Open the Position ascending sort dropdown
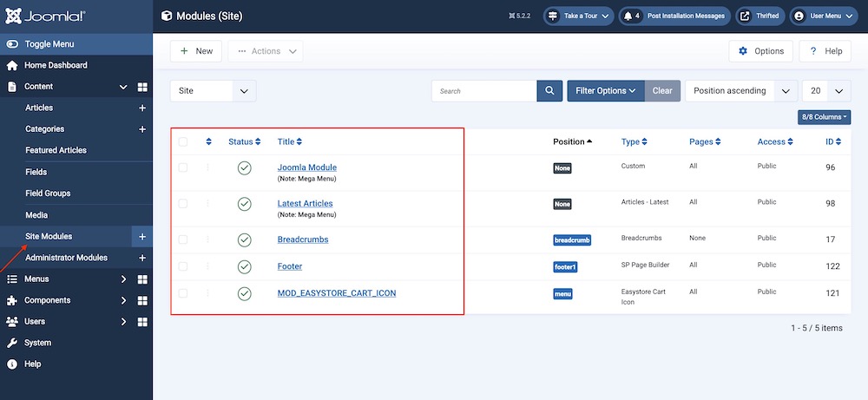 (740, 91)
